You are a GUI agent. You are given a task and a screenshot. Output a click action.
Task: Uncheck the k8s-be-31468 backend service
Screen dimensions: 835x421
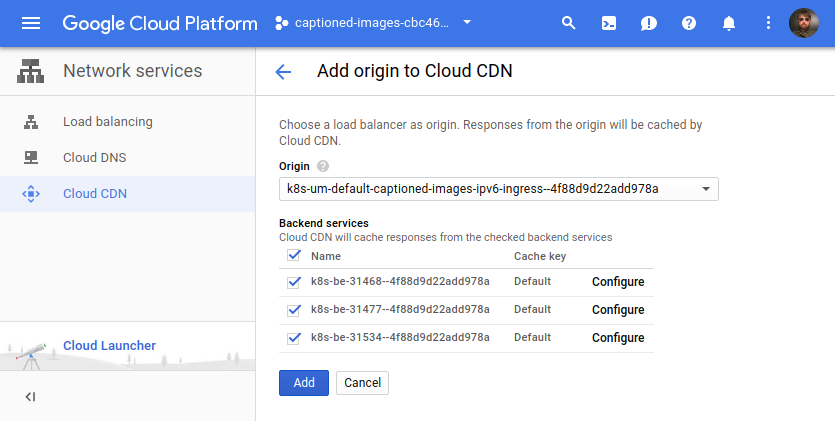[x=294, y=282]
